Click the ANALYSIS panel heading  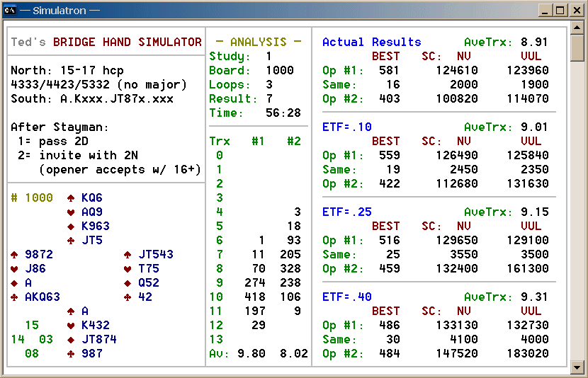point(259,42)
